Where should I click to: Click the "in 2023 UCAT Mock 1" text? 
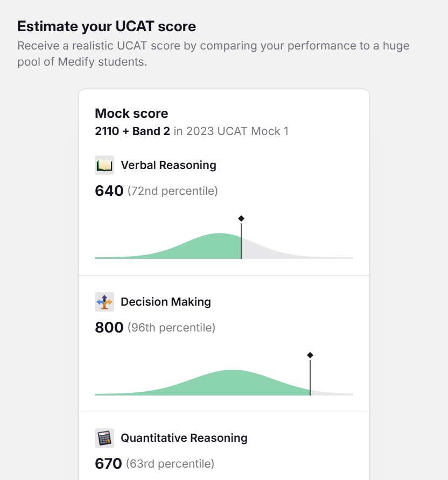(x=231, y=131)
